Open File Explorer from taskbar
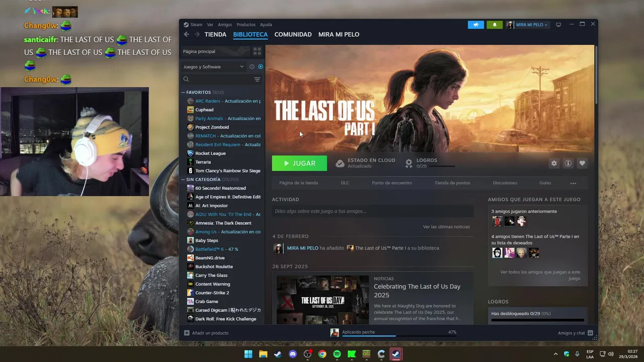The width and height of the screenshot is (644, 362). coord(263,354)
